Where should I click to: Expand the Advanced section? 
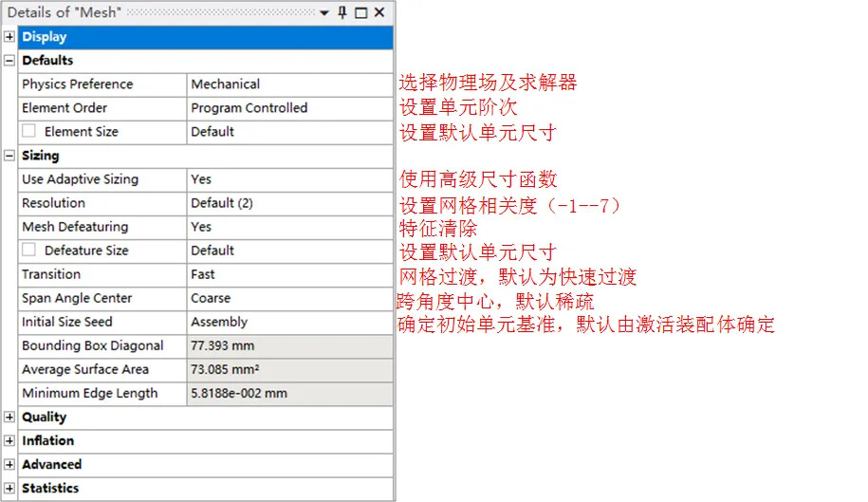(x=9, y=464)
